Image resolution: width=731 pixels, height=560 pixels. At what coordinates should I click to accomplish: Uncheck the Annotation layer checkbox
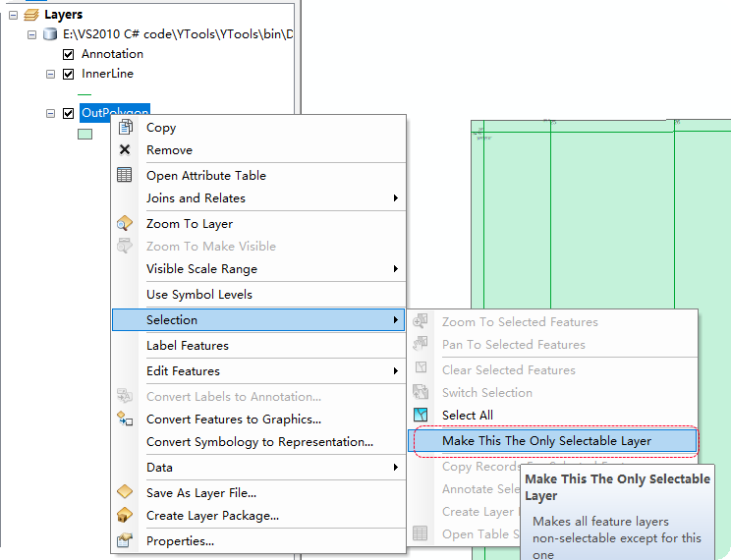point(69,54)
